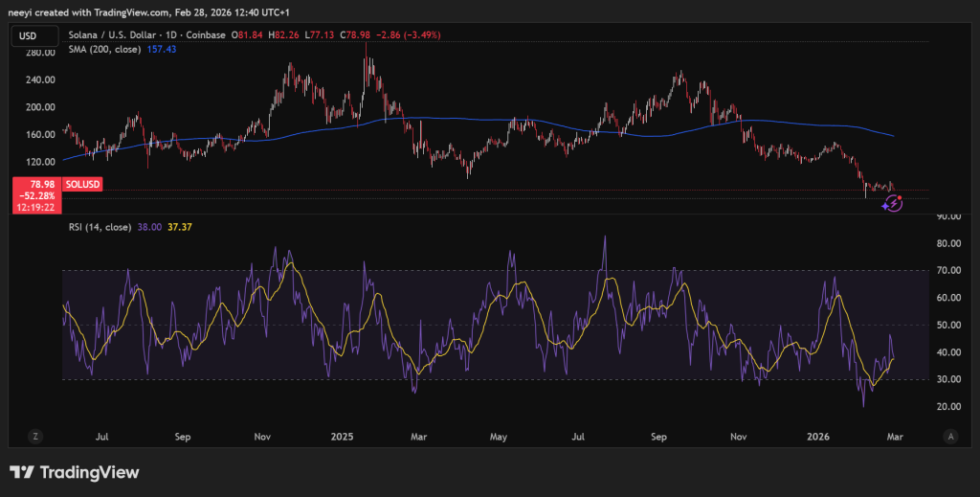Click the Z timezone icon at bottom left

coord(35,436)
